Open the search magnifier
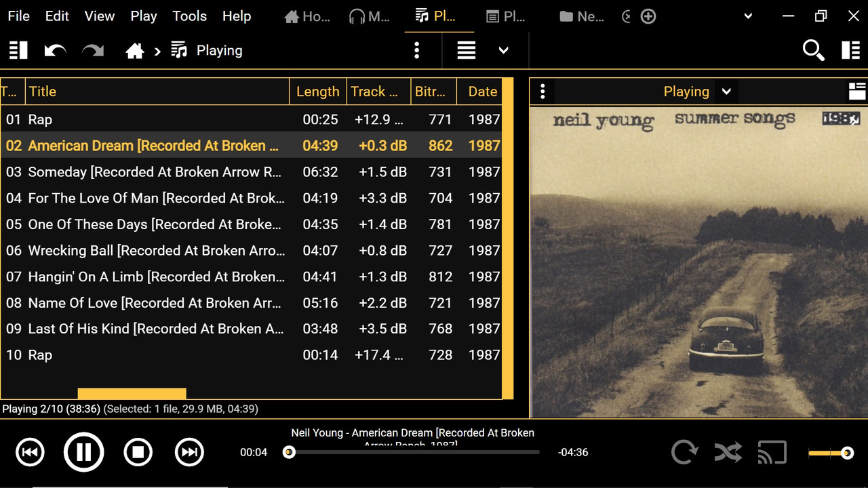This screenshot has height=488, width=868. point(813,50)
